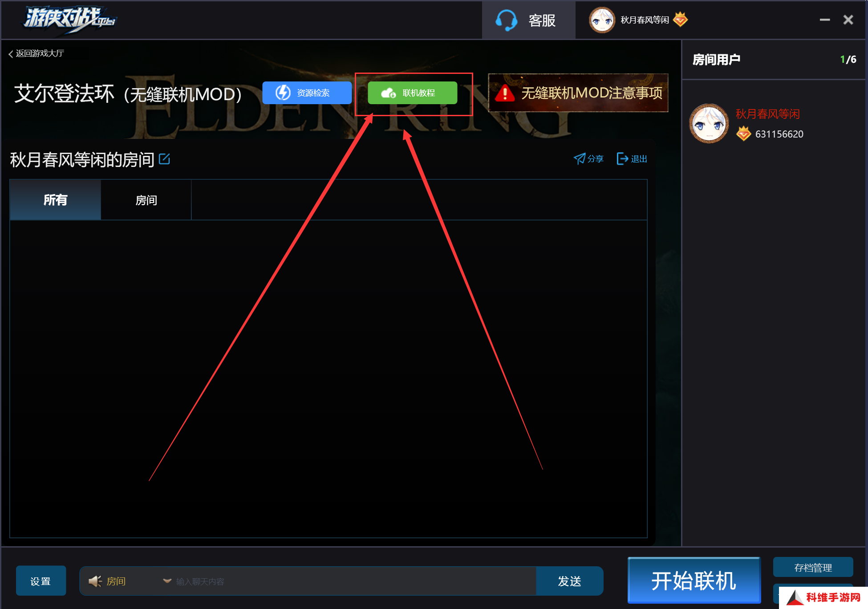
Task: Click the VIP diamond badge beside the top username
Action: click(681, 20)
